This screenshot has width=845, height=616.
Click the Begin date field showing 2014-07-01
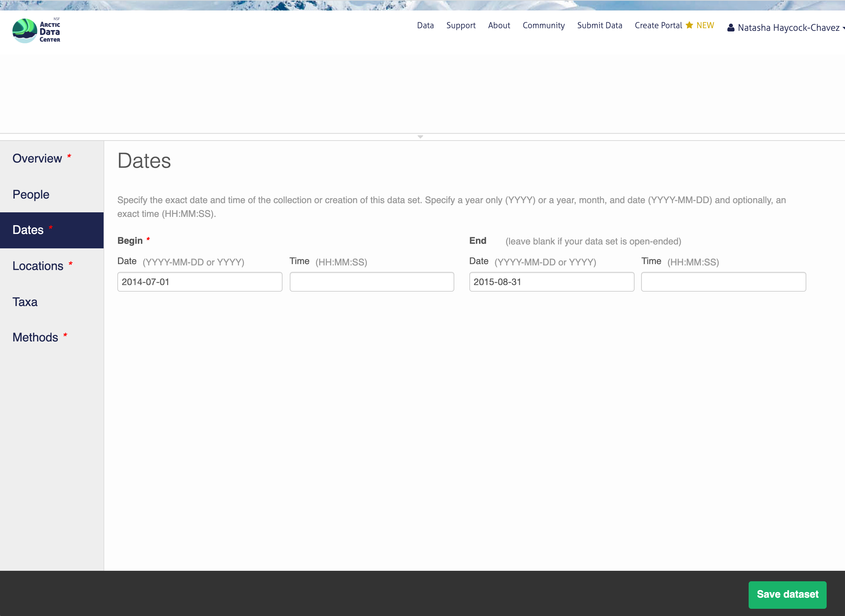point(200,282)
